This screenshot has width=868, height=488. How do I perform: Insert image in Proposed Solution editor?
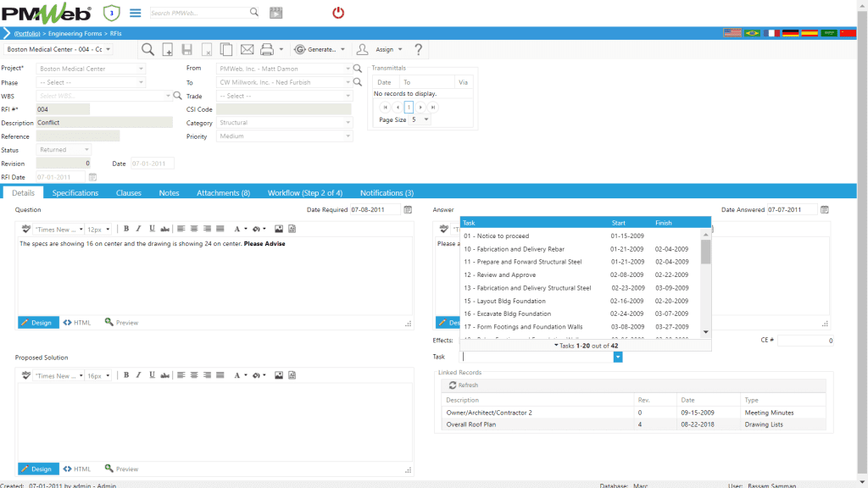tap(278, 375)
